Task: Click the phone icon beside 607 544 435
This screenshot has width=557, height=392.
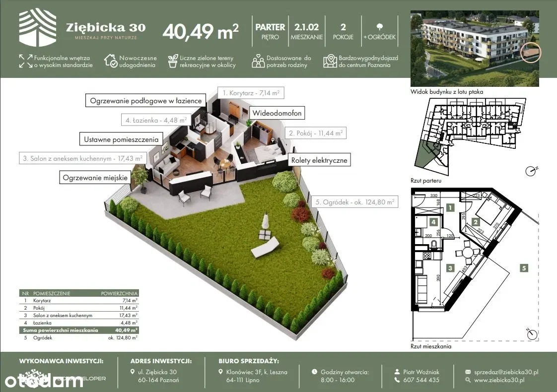Action: 397,380
